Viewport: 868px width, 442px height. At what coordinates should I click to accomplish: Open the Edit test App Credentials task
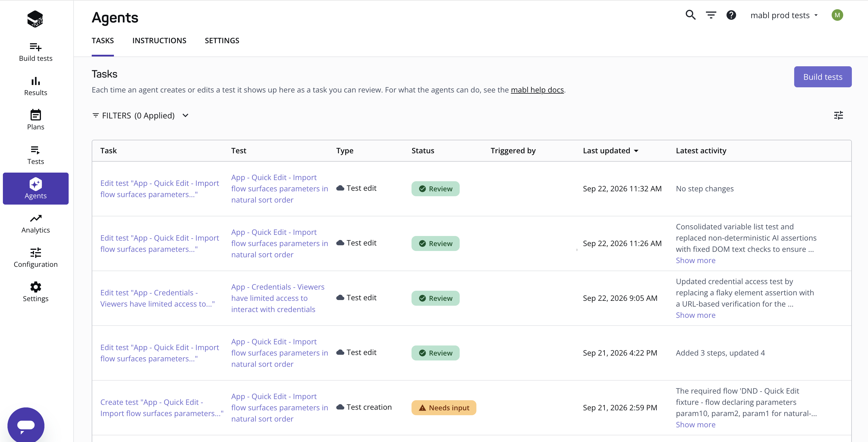[157, 298]
